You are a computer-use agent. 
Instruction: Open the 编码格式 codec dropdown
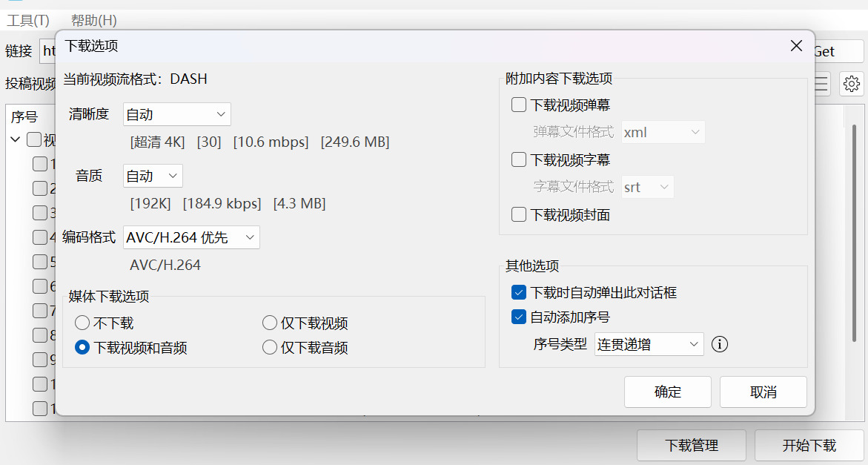pos(191,237)
